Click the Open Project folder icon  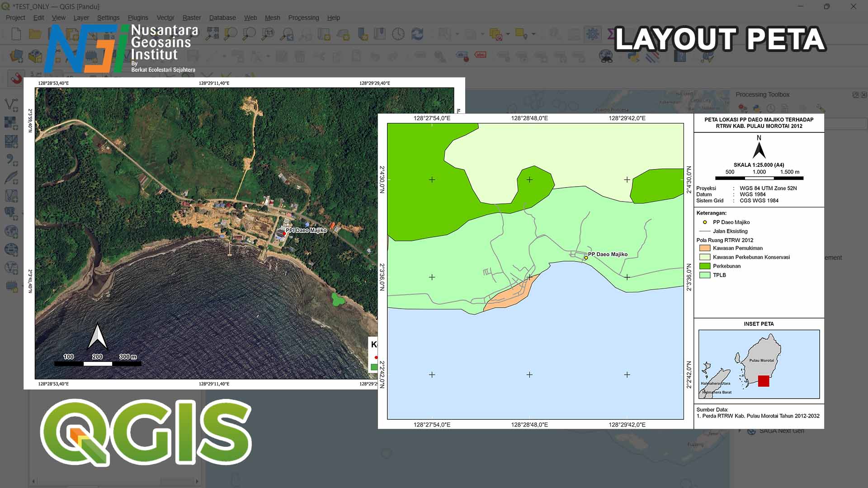click(35, 34)
